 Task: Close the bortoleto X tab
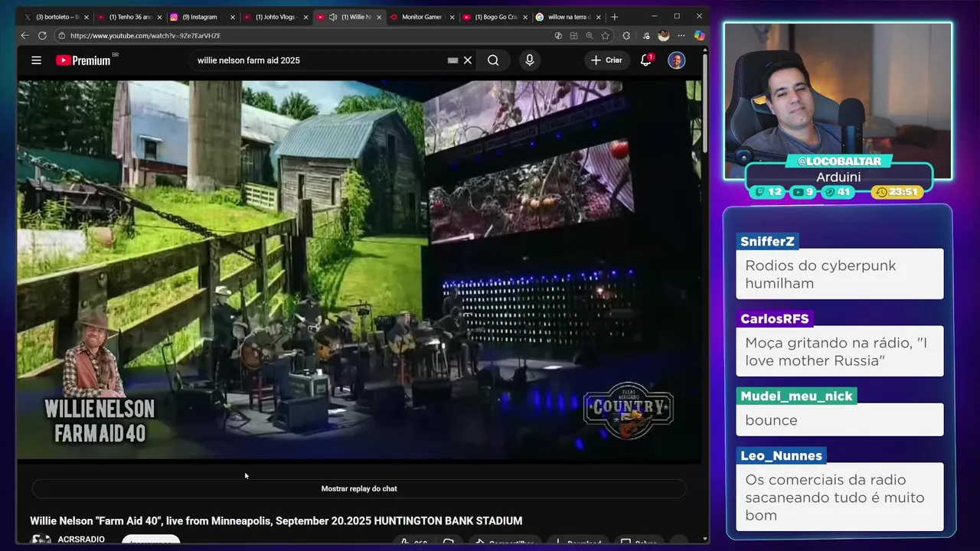pyautogui.click(x=87, y=17)
